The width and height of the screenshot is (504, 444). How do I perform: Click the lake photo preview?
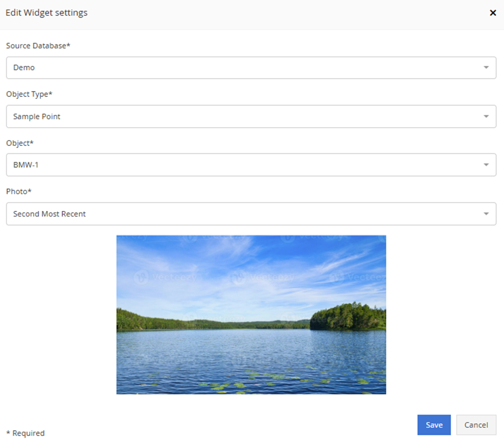(x=251, y=315)
